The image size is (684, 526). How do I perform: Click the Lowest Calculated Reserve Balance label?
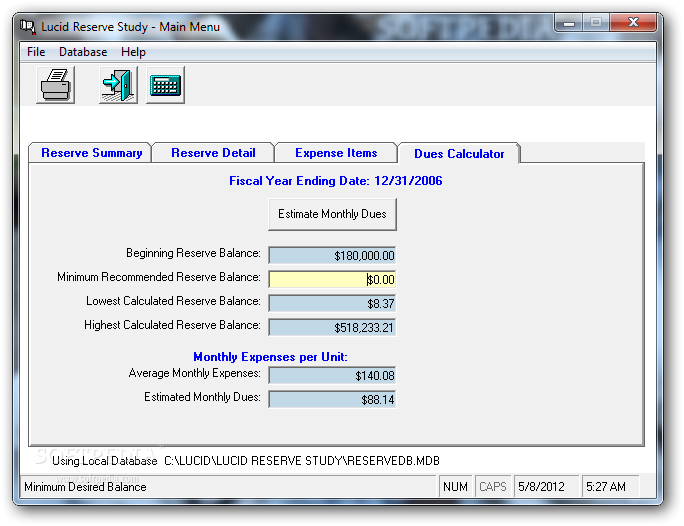[x=173, y=301]
